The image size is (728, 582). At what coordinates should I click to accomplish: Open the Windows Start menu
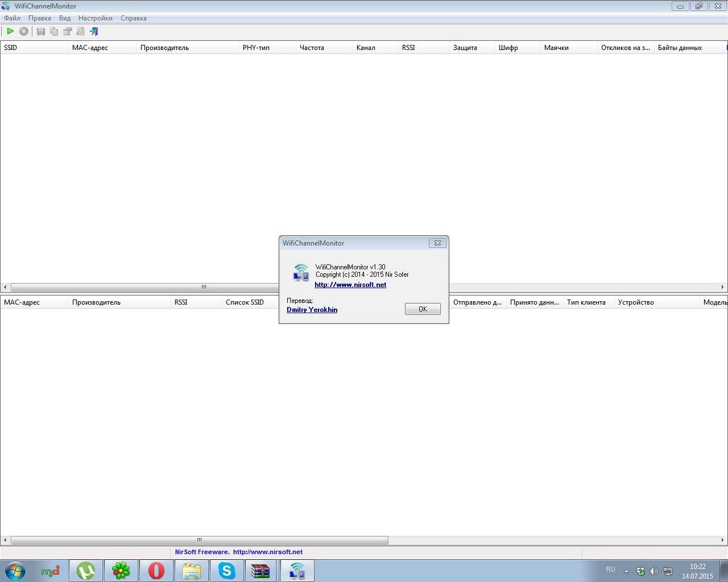[15, 571]
